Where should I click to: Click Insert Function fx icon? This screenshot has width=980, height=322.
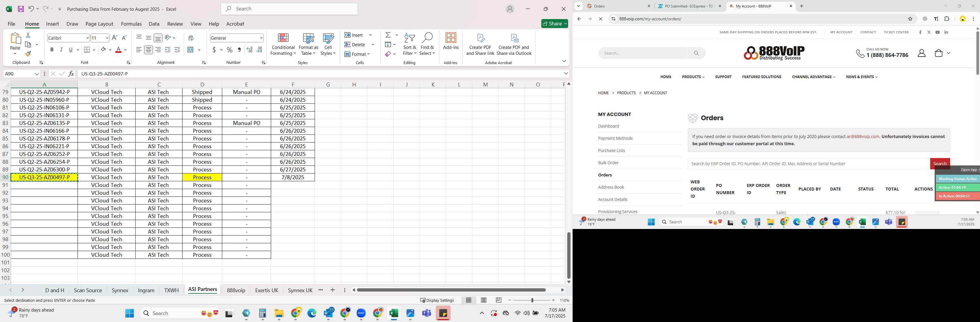pos(71,74)
